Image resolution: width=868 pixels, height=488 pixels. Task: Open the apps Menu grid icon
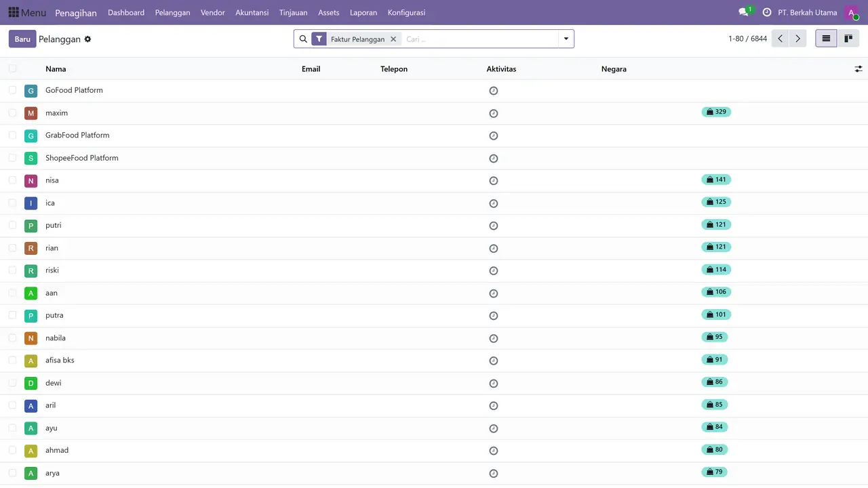pos(14,12)
